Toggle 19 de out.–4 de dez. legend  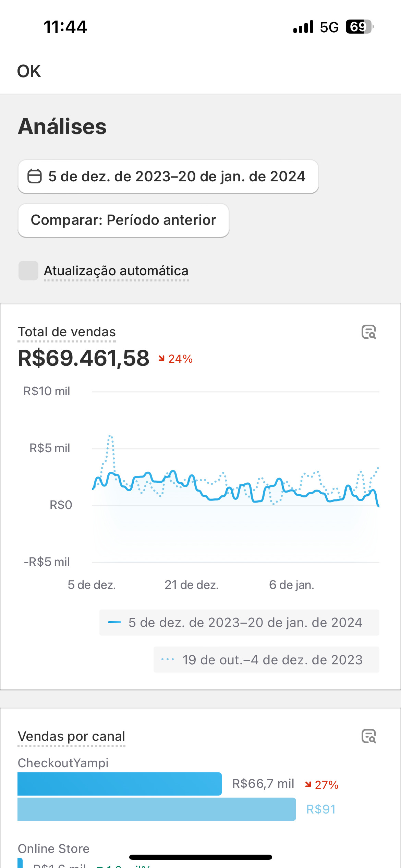click(x=266, y=660)
